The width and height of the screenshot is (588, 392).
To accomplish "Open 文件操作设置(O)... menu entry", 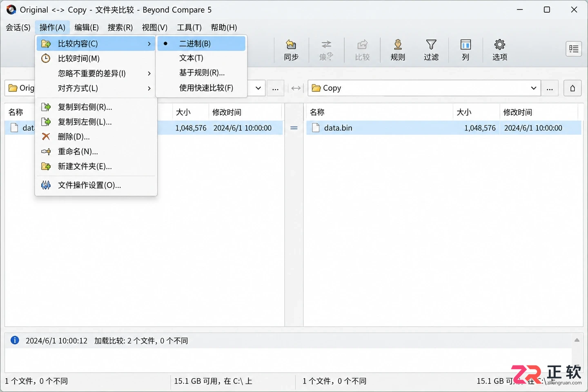I will (96, 185).
